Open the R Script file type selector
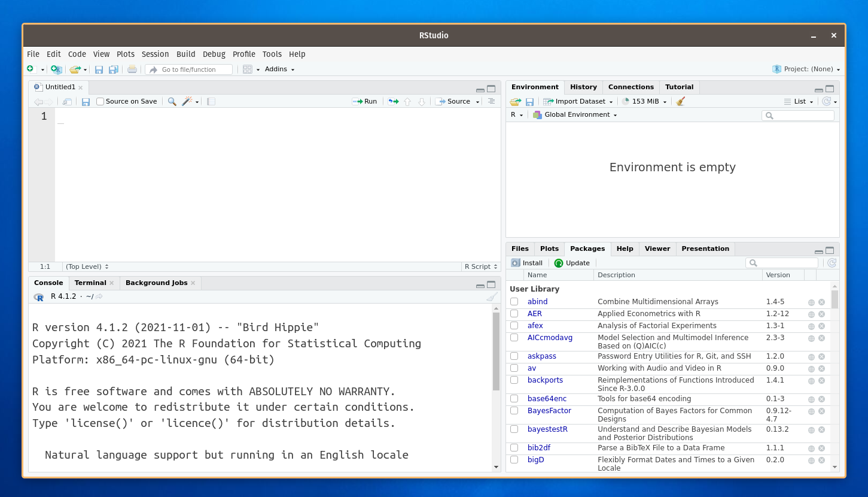Viewport: 868px width, 497px height. pos(481,267)
